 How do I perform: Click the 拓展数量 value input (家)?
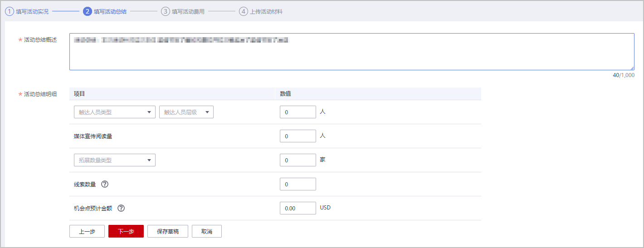point(298,160)
